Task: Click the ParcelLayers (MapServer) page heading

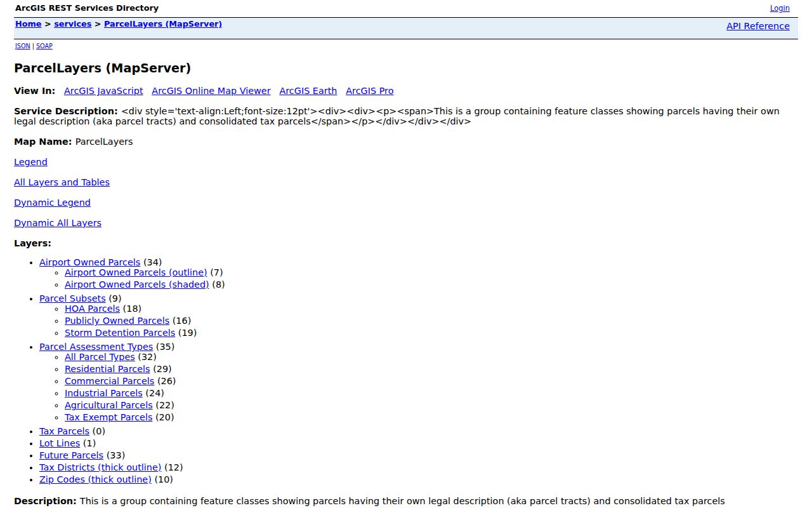Action: click(102, 68)
